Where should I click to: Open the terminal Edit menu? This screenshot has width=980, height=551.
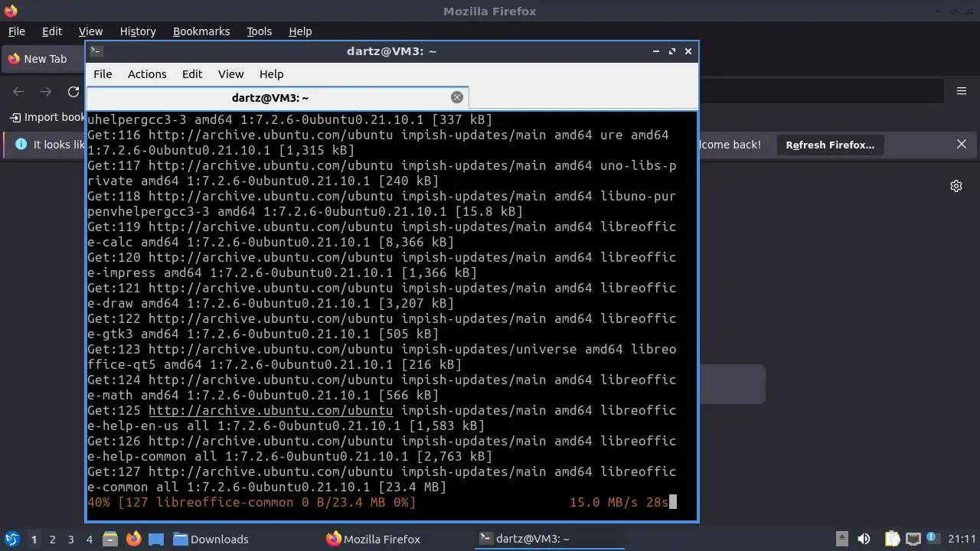pos(192,74)
